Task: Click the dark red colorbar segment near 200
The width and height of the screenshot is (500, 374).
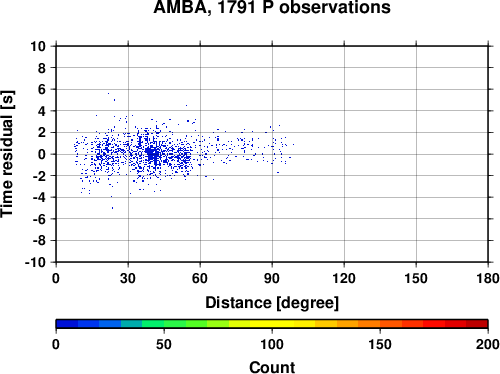Action: [x=477, y=324]
